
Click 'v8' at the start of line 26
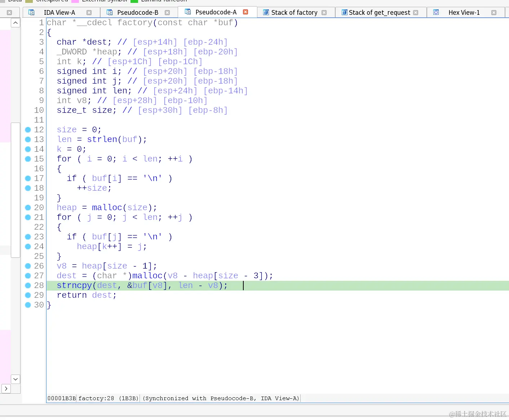62,266
